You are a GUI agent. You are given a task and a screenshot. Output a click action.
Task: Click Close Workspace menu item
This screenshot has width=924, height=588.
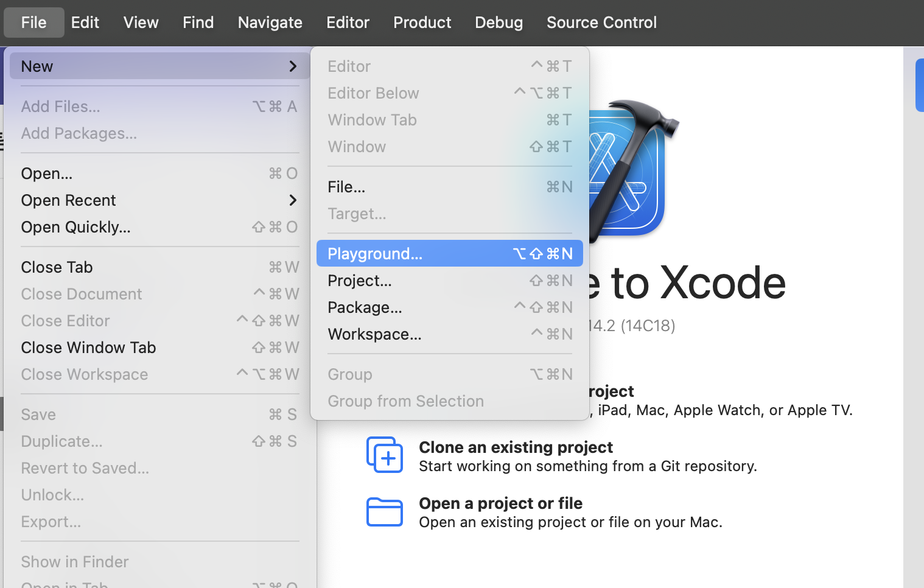tap(160, 374)
